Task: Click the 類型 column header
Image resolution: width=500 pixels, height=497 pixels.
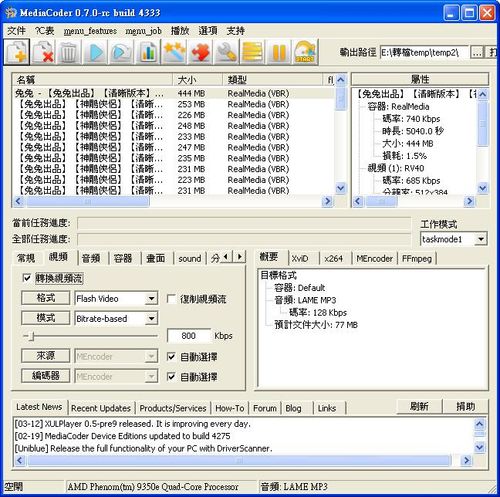Action: [x=272, y=80]
